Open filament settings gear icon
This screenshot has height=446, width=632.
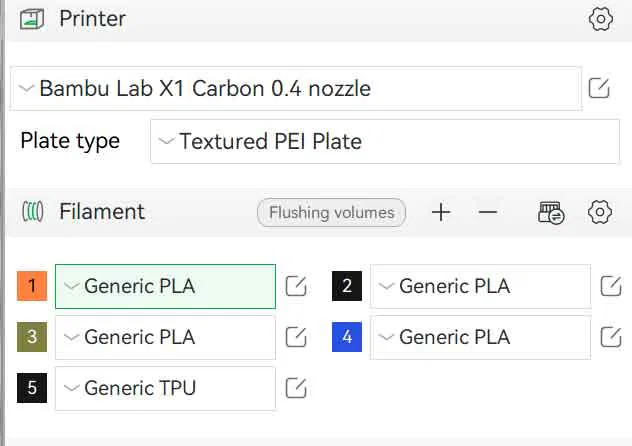point(600,212)
